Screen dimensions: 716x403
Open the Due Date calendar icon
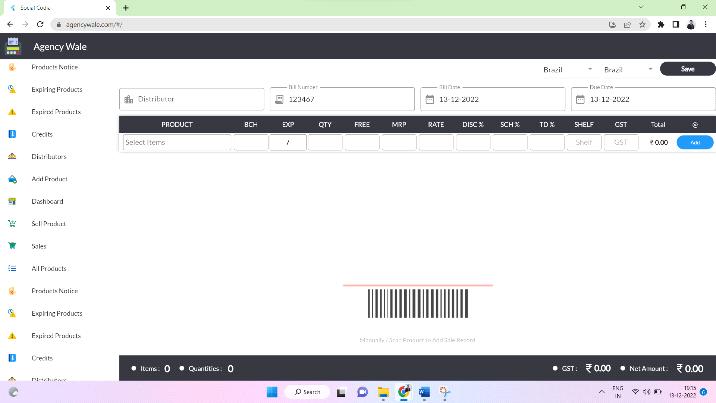tap(580, 99)
